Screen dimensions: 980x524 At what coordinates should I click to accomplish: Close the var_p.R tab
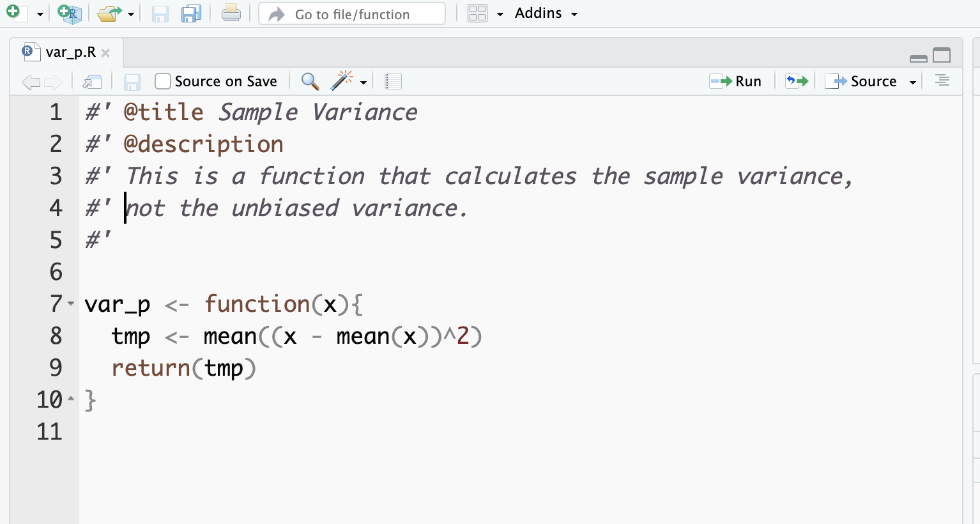[x=105, y=53]
